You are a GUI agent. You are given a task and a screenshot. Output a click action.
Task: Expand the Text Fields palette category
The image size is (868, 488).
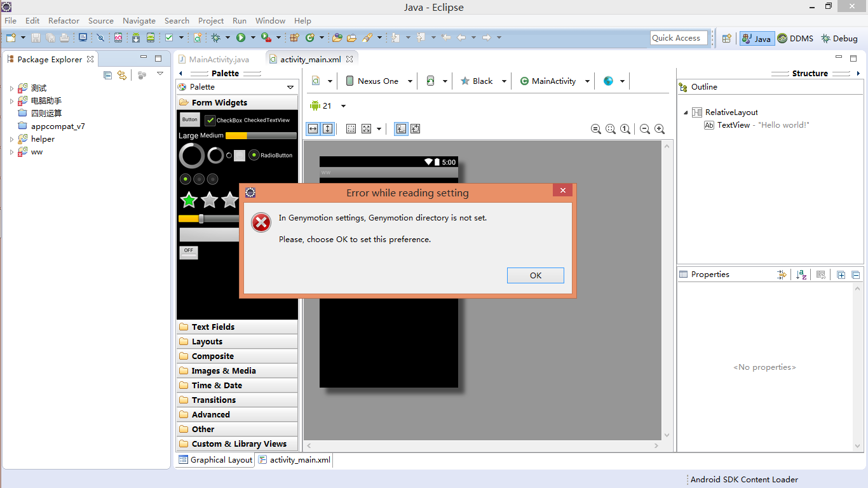(237, 327)
